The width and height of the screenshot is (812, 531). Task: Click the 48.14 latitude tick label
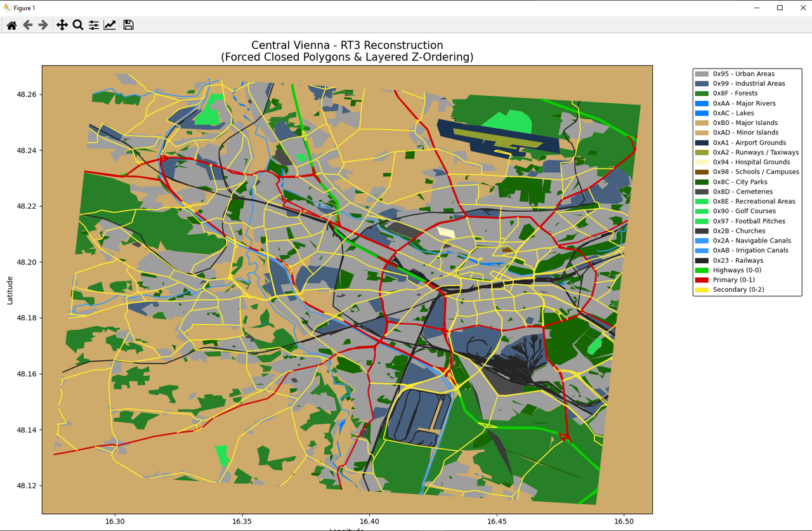[27, 430]
